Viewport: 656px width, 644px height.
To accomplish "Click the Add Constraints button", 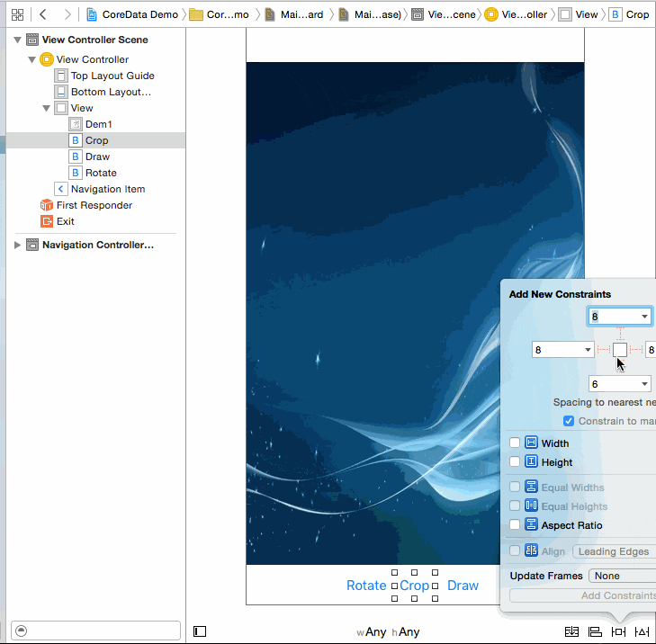I will (x=583, y=595).
